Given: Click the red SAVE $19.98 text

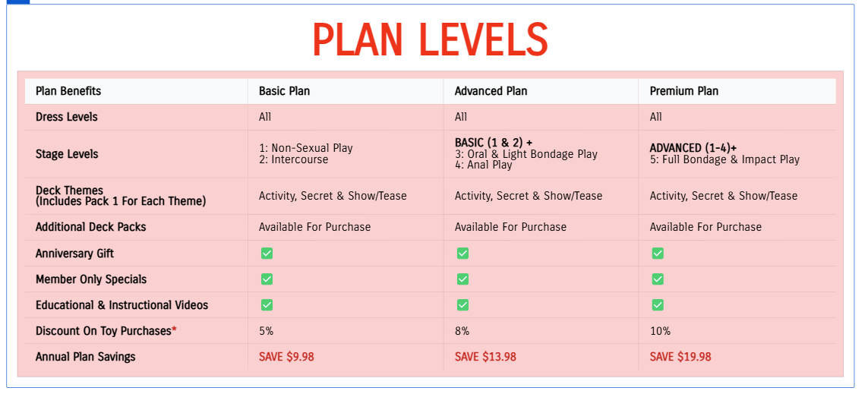Looking at the screenshot, I should (680, 357).
